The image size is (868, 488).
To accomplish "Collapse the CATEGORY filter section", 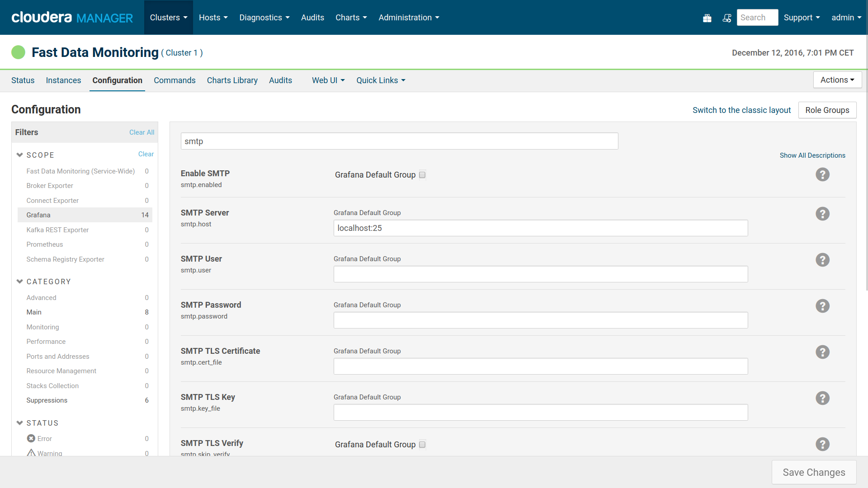I will point(19,282).
